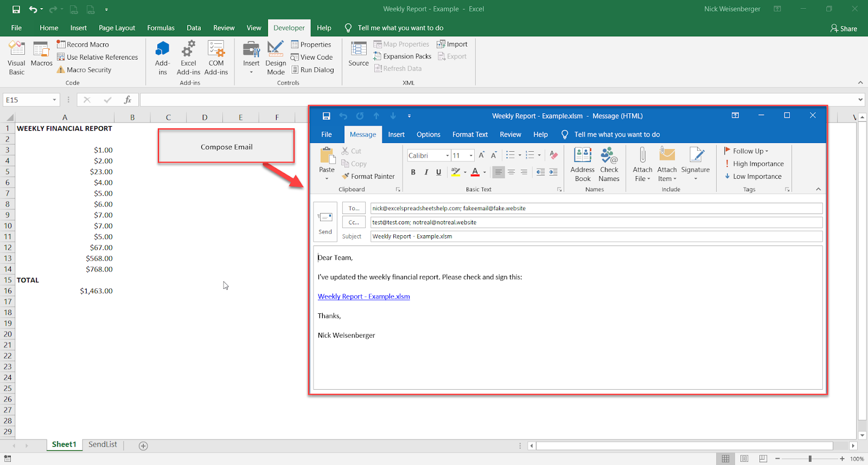Open the Page Layout tab in Excel
The width and height of the screenshot is (868, 465).
tap(117, 28)
